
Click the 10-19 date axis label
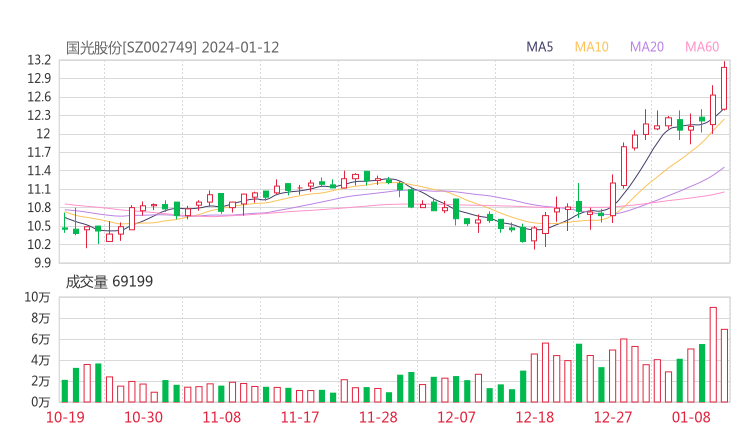point(65,417)
